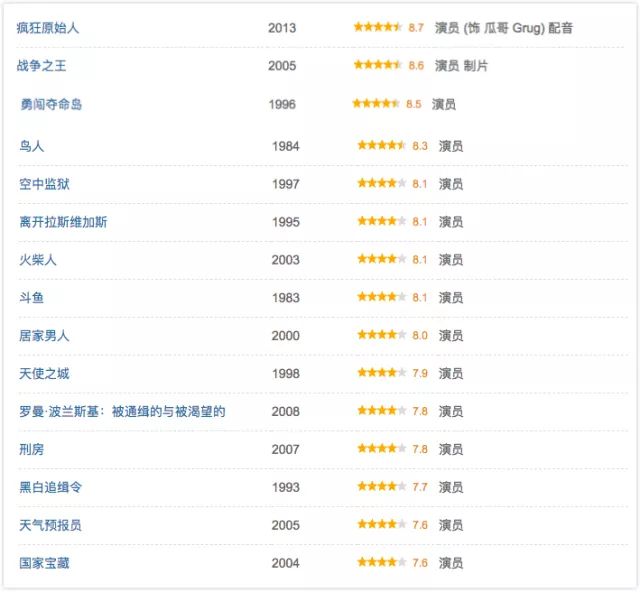
Task: Open the 天使之城 movie link
Action: point(45,374)
